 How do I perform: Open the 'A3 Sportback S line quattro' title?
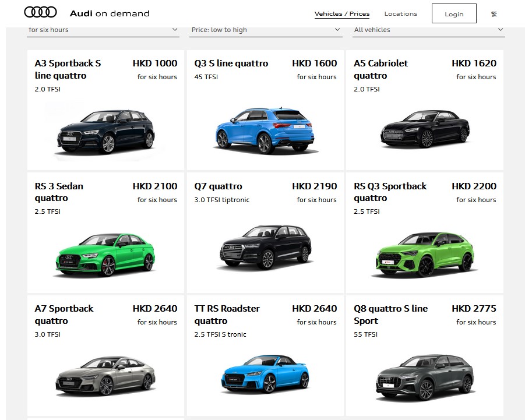[x=68, y=69]
